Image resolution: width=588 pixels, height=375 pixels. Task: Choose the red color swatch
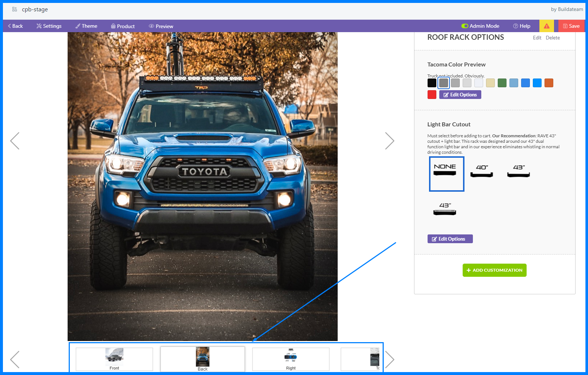(x=432, y=95)
